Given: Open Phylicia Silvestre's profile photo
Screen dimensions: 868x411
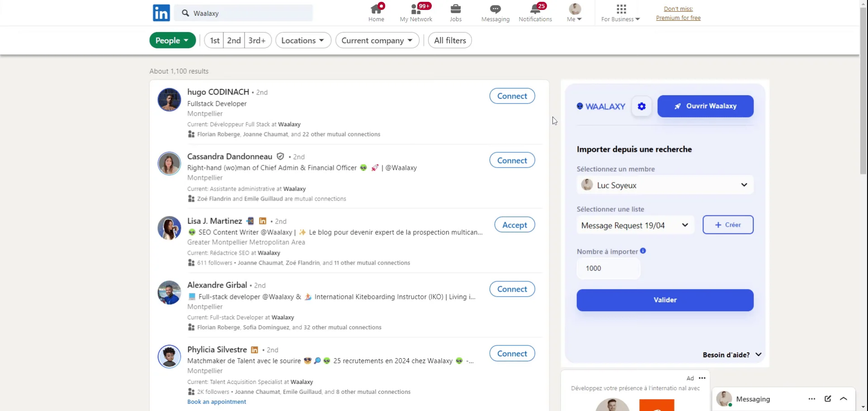Looking at the screenshot, I should pyautogui.click(x=169, y=357).
